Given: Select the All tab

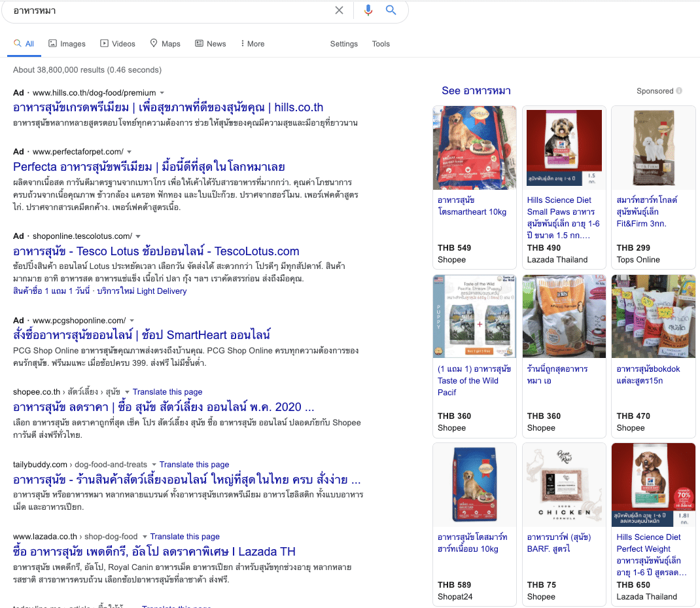Looking at the screenshot, I should (x=24, y=44).
